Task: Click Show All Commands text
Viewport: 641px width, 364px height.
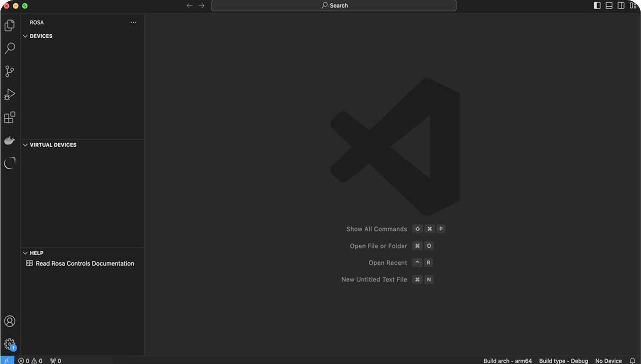Action: pyautogui.click(x=376, y=229)
